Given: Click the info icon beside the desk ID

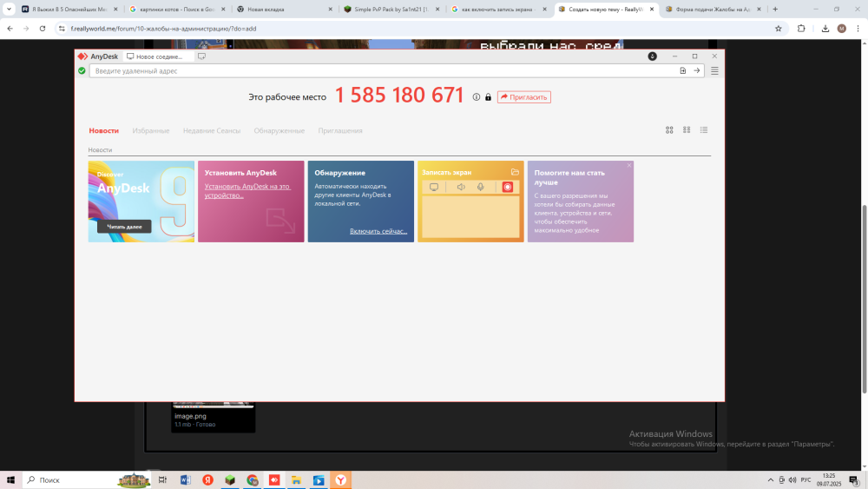Looking at the screenshot, I should pyautogui.click(x=476, y=97).
